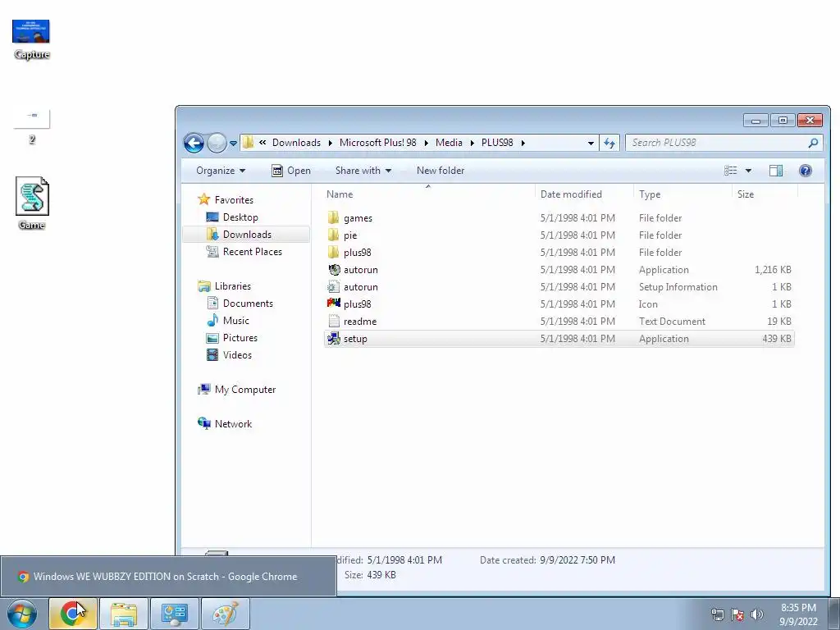Click the Back navigation arrow
The image size is (840, 630).
194,143
